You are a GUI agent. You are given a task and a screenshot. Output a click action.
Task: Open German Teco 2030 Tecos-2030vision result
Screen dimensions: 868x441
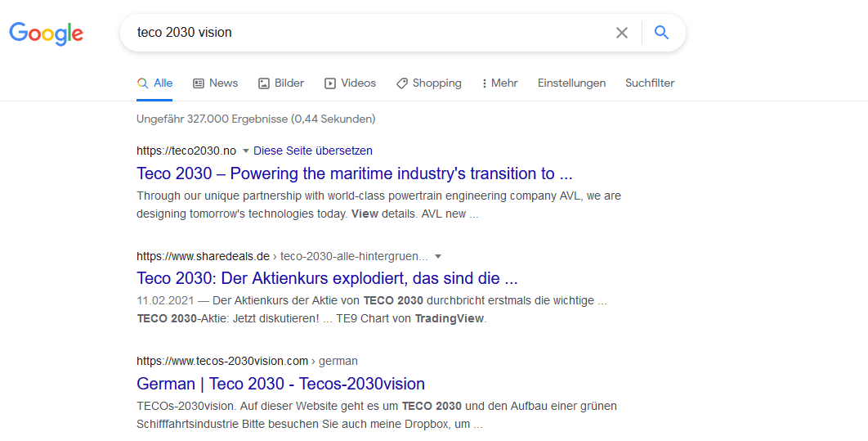pos(280,384)
